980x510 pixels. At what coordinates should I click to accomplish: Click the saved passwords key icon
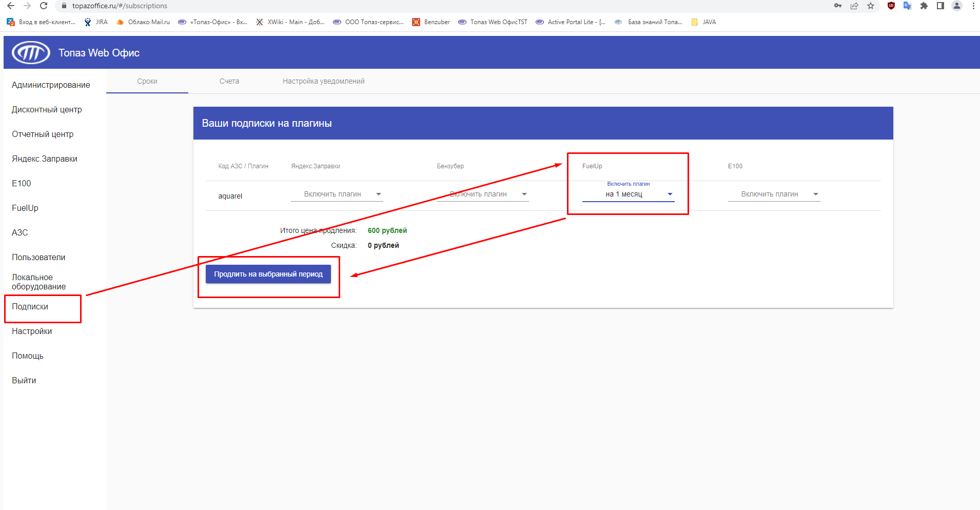click(838, 6)
